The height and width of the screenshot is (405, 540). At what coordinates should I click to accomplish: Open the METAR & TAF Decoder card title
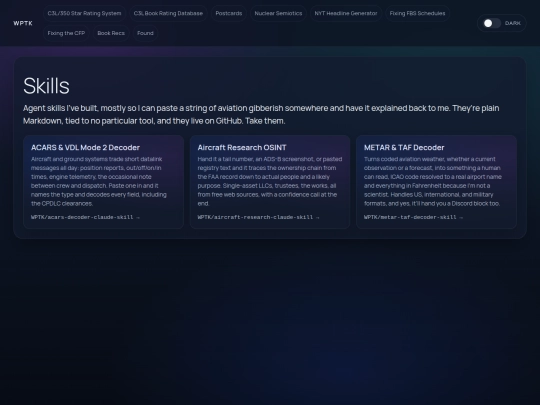click(x=404, y=147)
